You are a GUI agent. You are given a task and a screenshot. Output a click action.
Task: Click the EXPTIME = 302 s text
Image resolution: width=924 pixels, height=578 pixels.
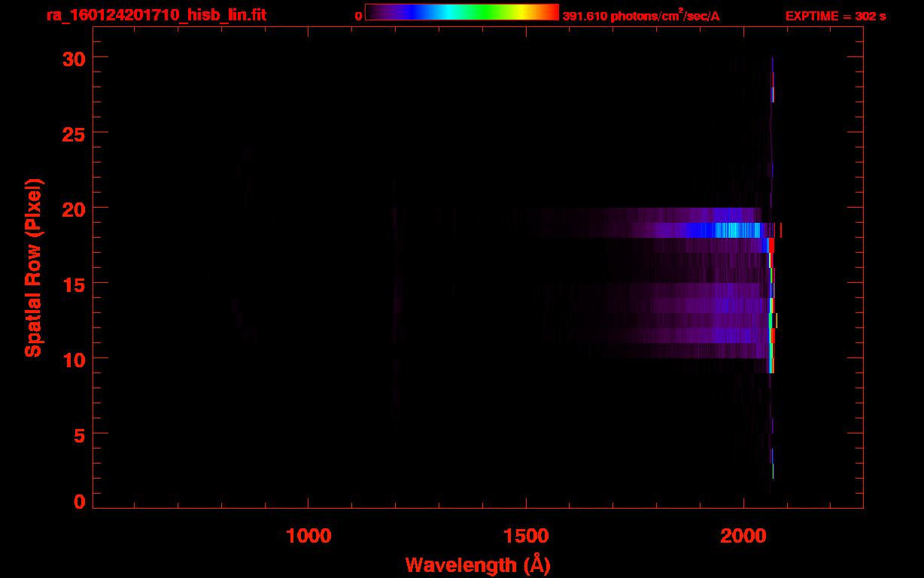pos(835,16)
